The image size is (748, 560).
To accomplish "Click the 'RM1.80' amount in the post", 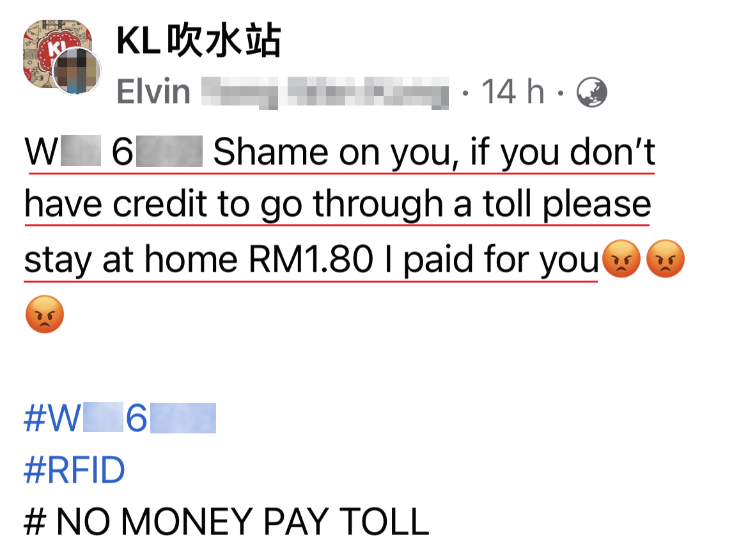I will click(x=311, y=259).
